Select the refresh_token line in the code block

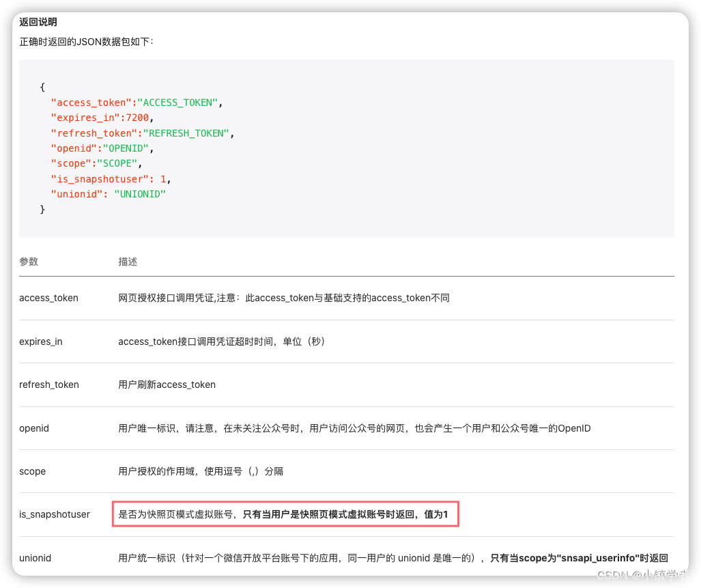coord(143,132)
